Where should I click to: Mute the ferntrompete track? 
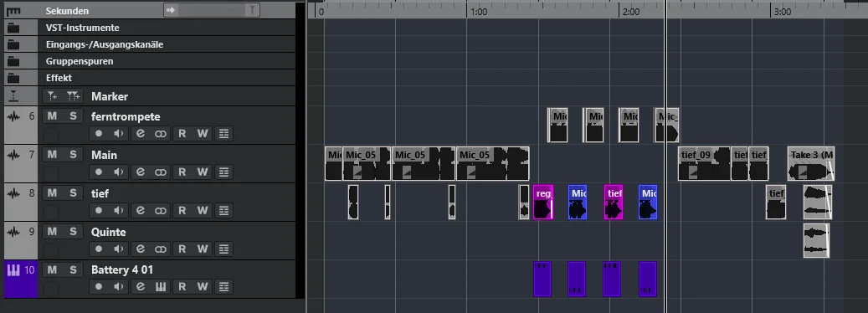(x=52, y=116)
